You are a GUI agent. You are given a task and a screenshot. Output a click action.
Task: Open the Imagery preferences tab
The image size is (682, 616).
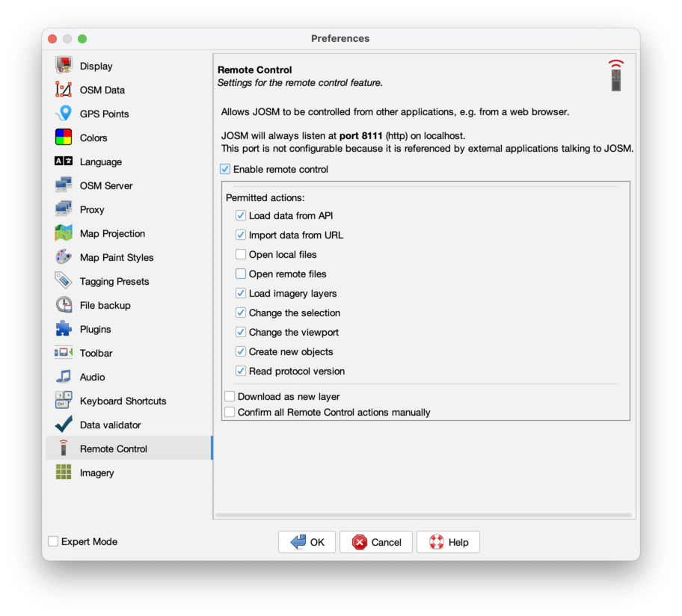[x=129, y=472]
